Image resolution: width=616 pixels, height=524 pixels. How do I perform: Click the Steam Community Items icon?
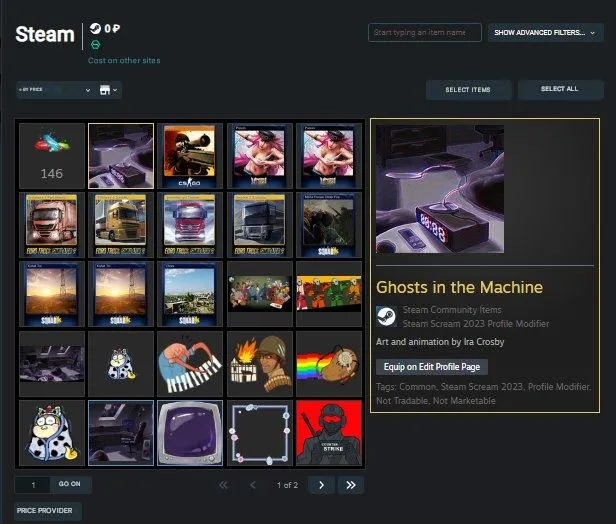pos(386,316)
